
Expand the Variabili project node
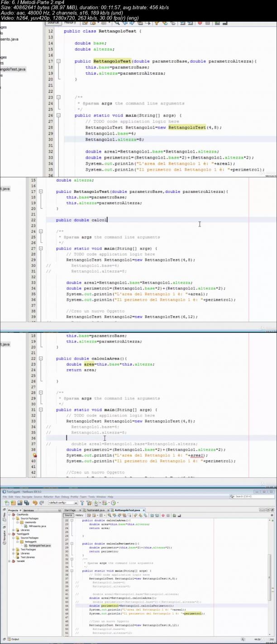[10, 561]
